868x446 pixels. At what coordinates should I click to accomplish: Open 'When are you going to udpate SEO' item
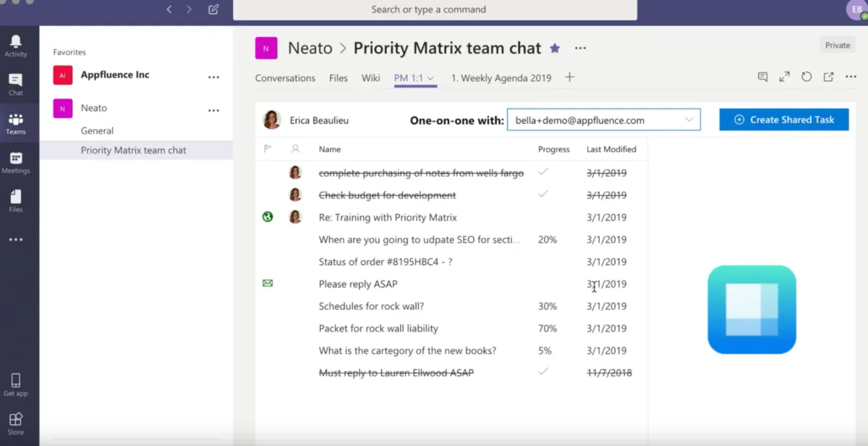[419, 240]
